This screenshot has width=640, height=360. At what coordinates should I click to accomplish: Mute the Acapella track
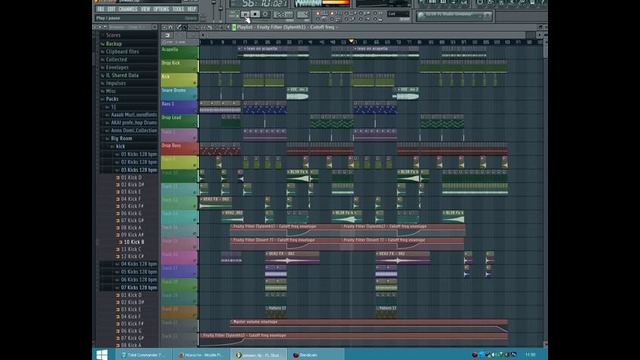pos(195,56)
